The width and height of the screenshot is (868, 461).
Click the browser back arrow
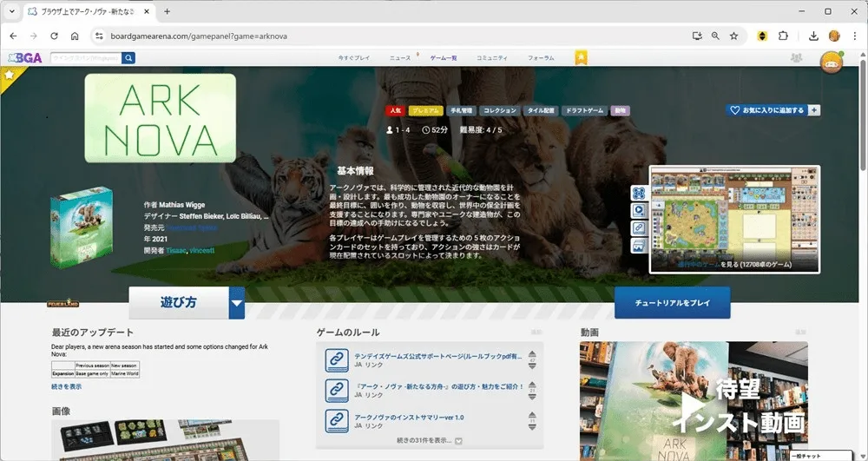coord(13,36)
